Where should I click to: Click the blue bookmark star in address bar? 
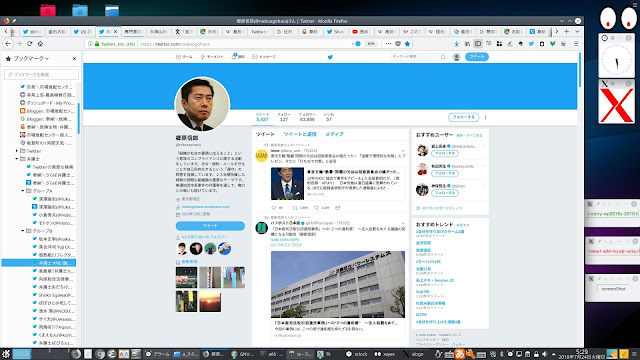coord(407,44)
